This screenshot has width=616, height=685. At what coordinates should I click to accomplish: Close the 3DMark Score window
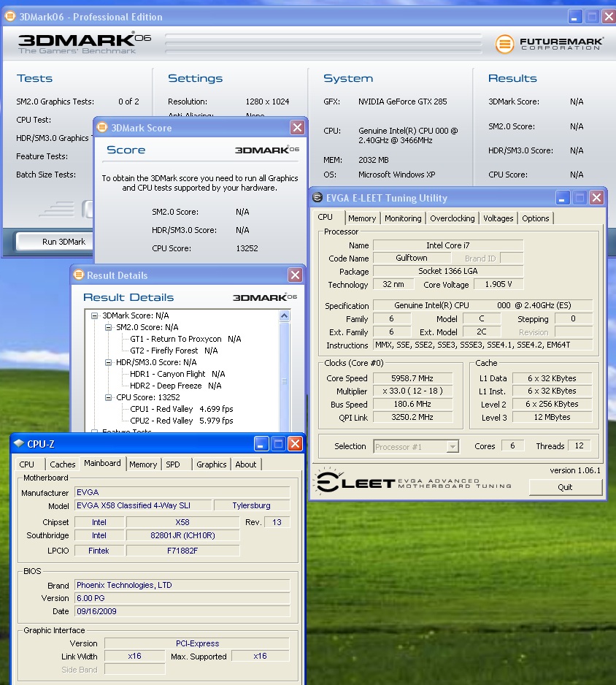pos(297,128)
